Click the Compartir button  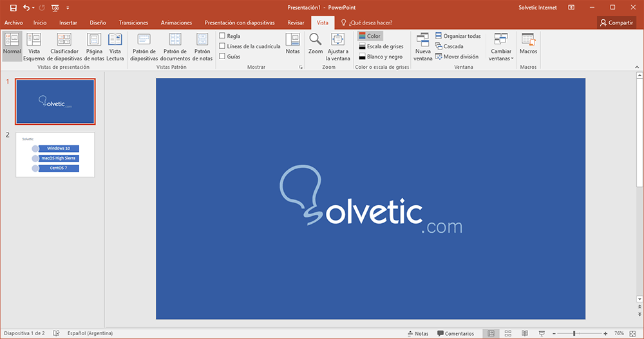click(616, 23)
